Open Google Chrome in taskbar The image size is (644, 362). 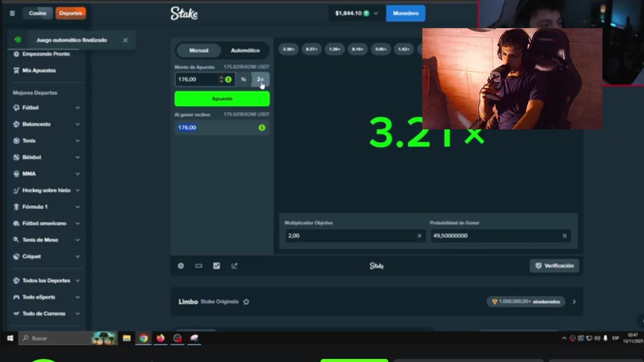coord(144,338)
